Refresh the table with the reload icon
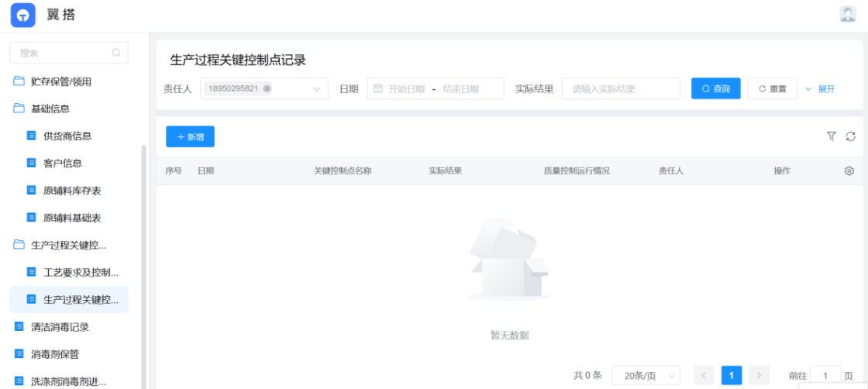The image size is (868, 389). click(850, 136)
